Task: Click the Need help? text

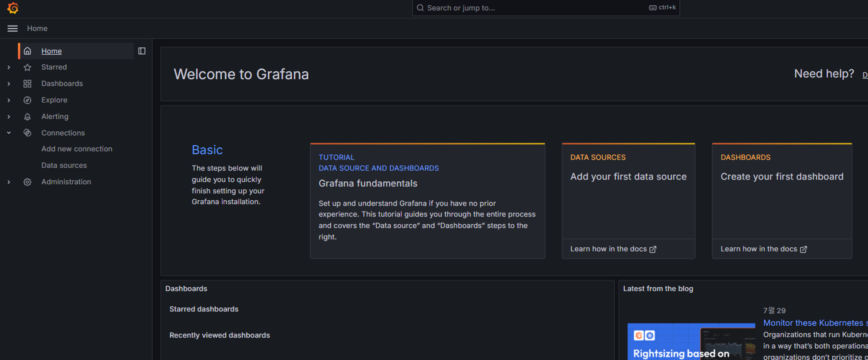Action: tap(824, 74)
